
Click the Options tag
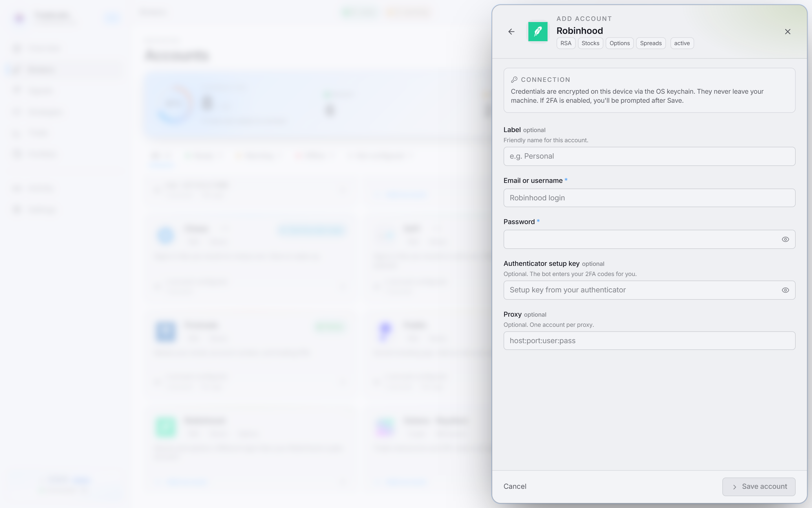[619, 43]
